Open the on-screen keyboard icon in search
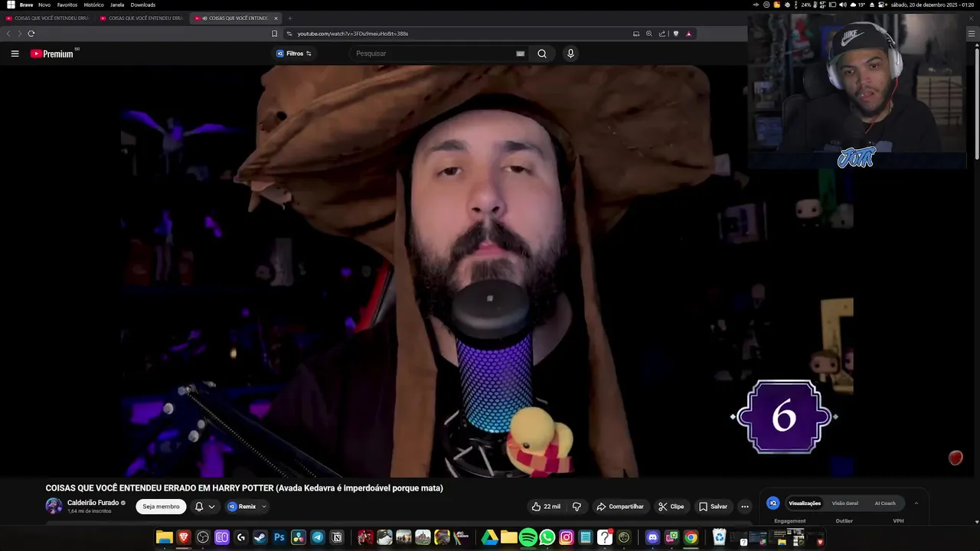 520,54
